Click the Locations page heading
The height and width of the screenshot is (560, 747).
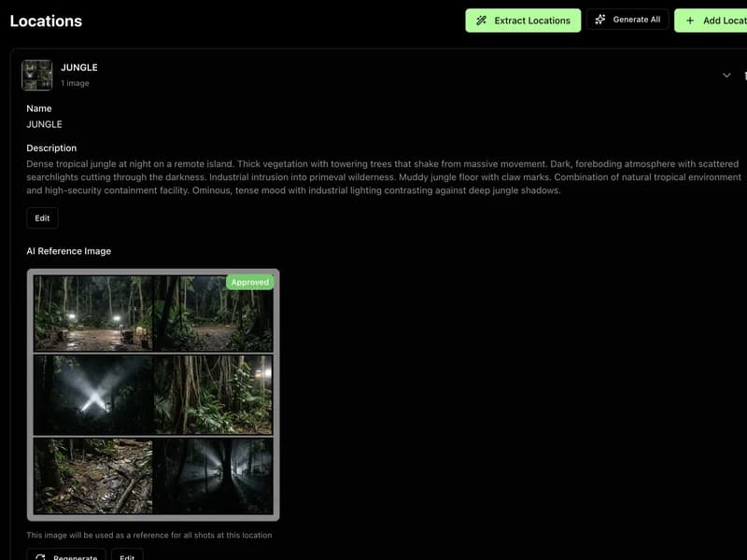click(46, 21)
